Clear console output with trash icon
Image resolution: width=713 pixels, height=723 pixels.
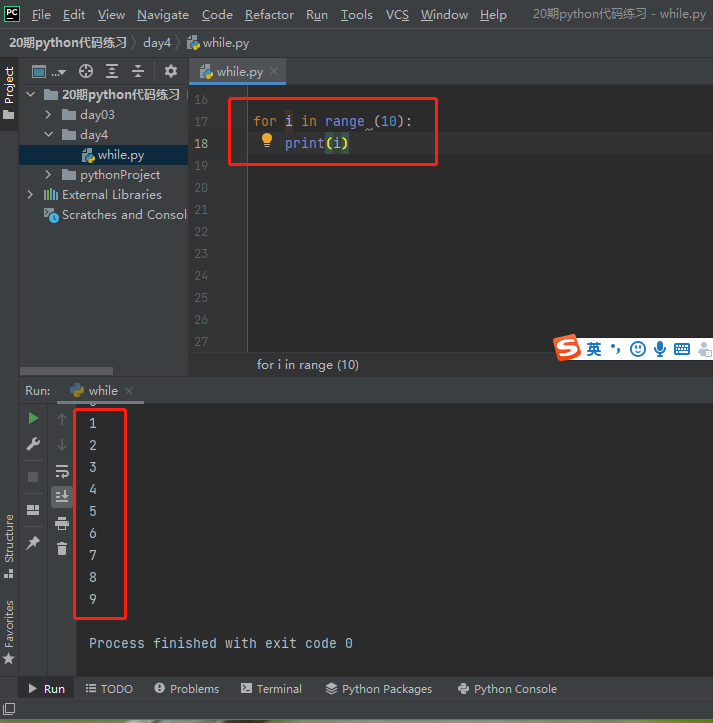pos(62,549)
